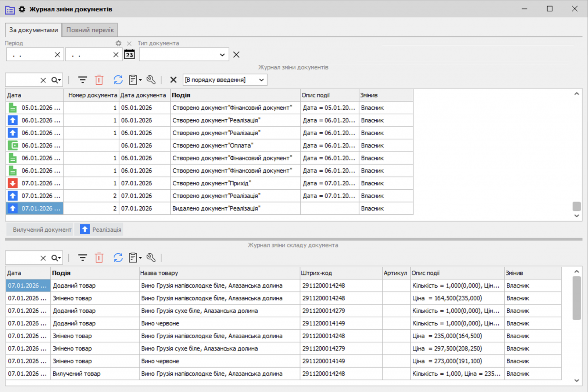The image size is (588, 392).
Task: Click the red trash delete icon
Action: (99, 79)
